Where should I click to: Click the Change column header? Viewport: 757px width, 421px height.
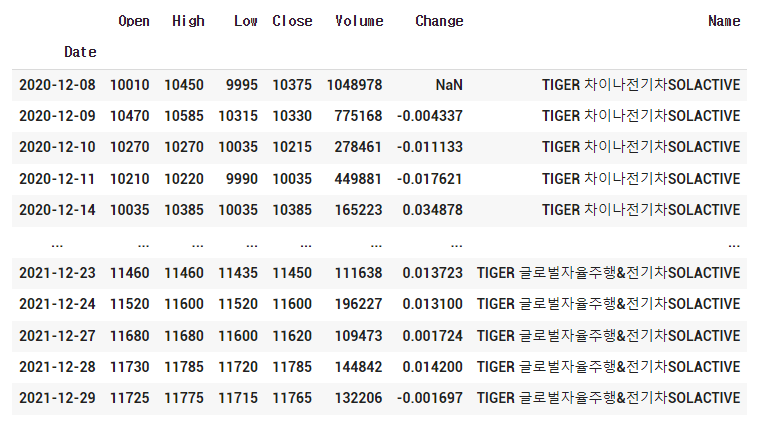(439, 21)
